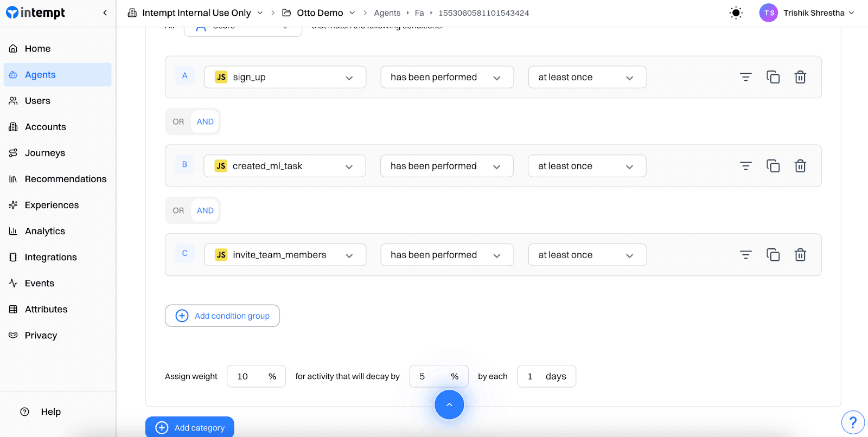The width and height of the screenshot is (868, 437).
Task: Collapse the sidebar with the chevron arrow
Action: (105, 13)
